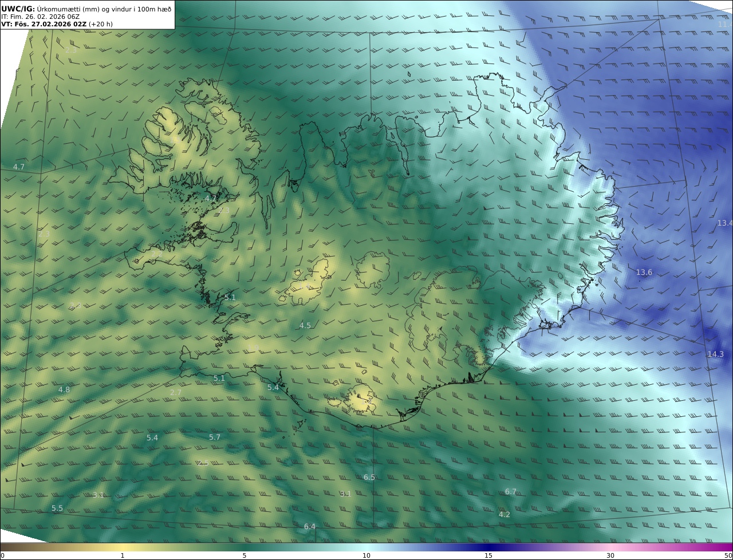Click the 2.5 value on the map

[x=203, y=463]
